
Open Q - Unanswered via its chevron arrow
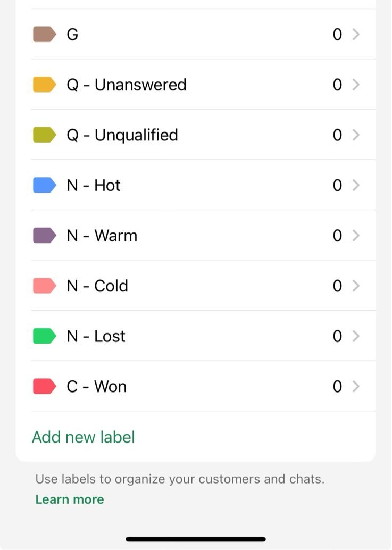tap(356, 85)
